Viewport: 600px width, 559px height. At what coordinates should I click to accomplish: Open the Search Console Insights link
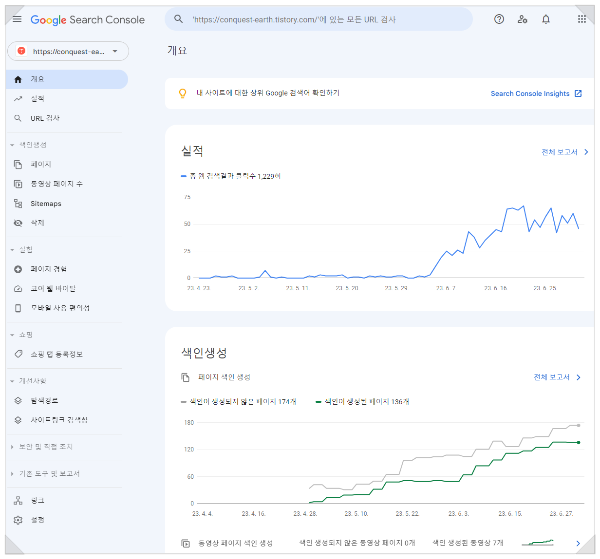tap(536, 94)
